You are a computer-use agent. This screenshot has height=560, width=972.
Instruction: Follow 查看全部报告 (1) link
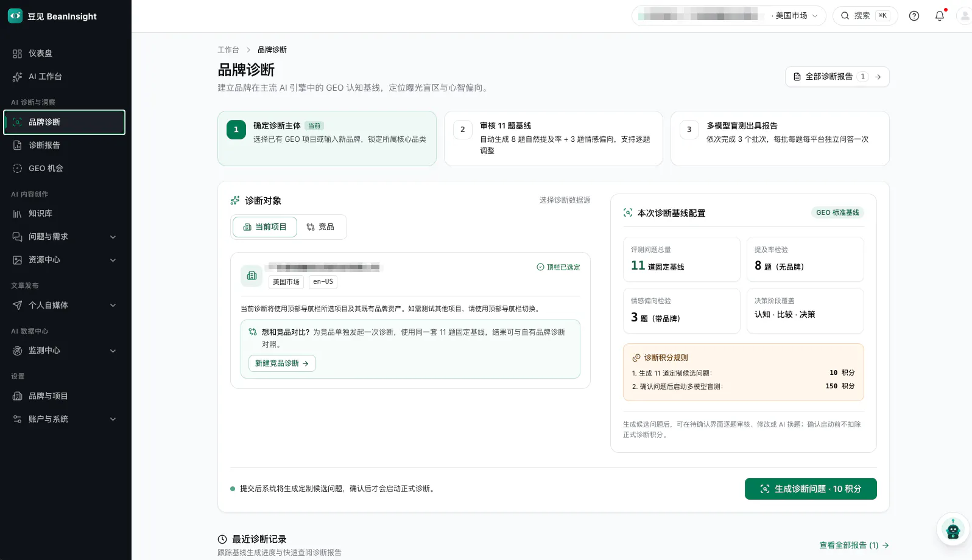854,545
